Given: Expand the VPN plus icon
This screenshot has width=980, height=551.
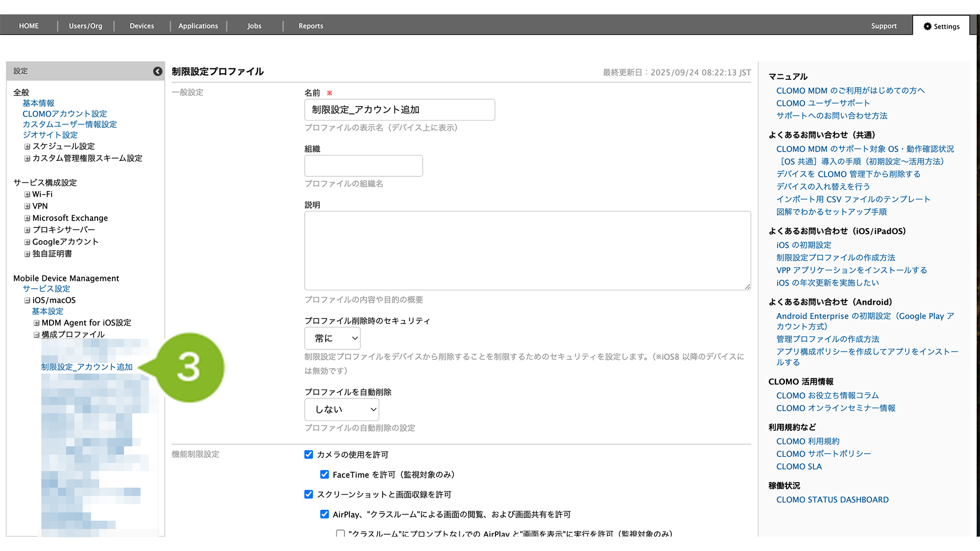Looking at the screenshot, I should [x=27, y=207].
